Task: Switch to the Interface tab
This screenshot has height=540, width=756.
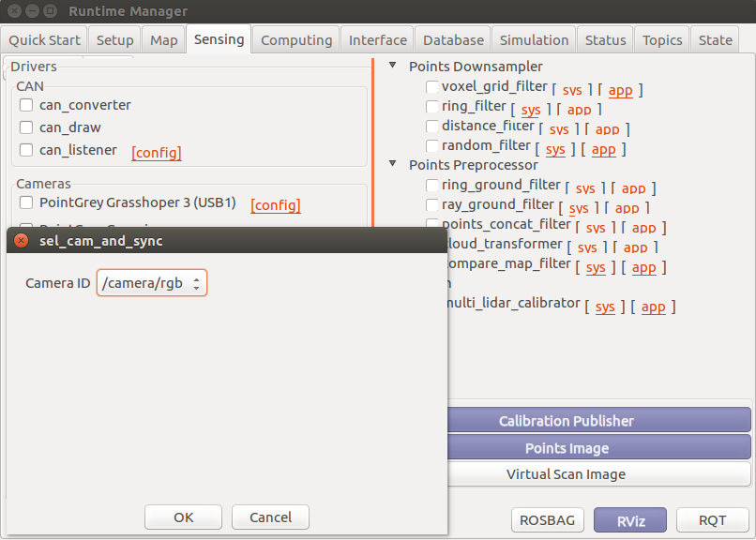Action: coord(377,40)
